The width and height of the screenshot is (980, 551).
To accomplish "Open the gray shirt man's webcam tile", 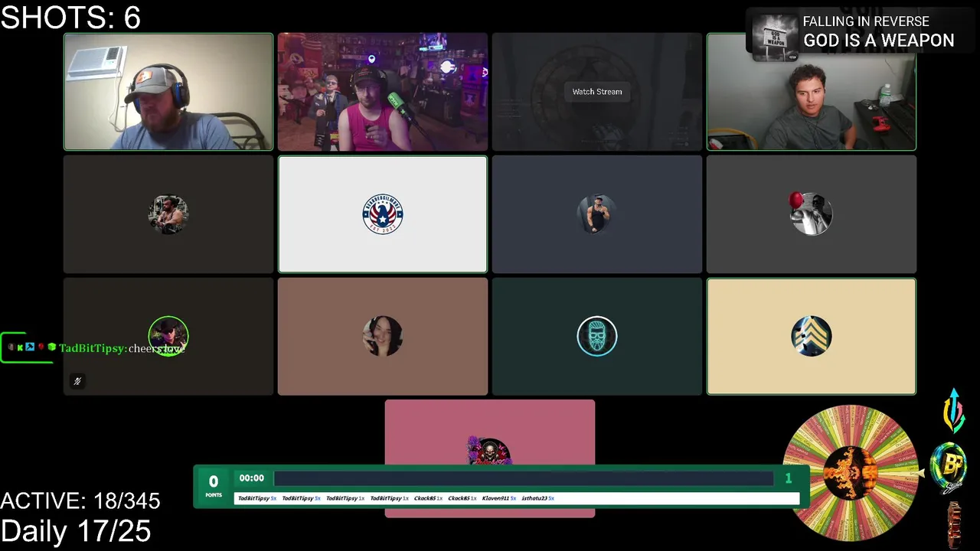I will [x=812, y=92].
